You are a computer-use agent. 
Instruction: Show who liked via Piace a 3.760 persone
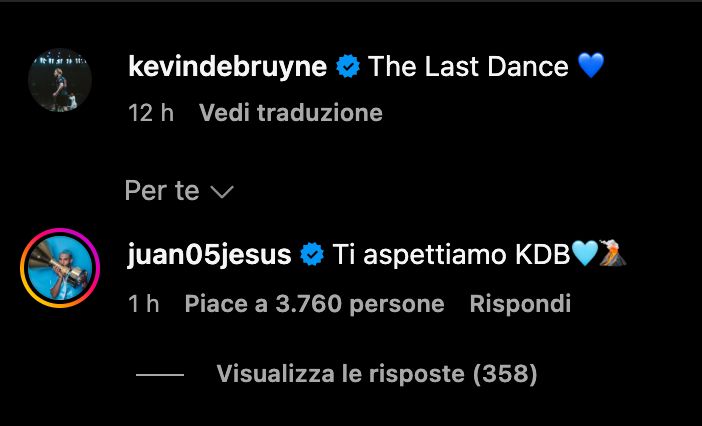[314, 303]
